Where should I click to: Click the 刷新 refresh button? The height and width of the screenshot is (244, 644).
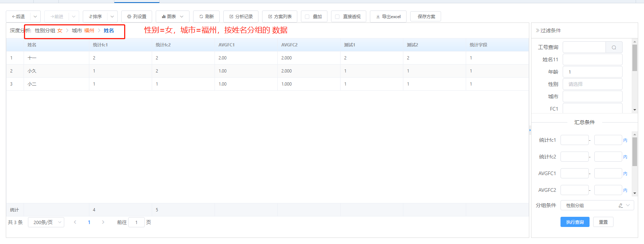tap(206, 17)
